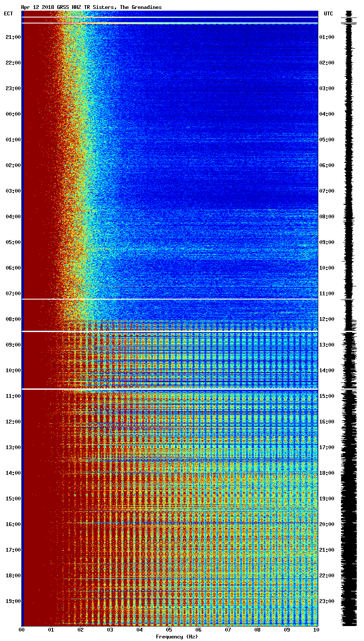Select the 03:00 ECT time tick label
364x641 pixels.
(x=13, y=191)
